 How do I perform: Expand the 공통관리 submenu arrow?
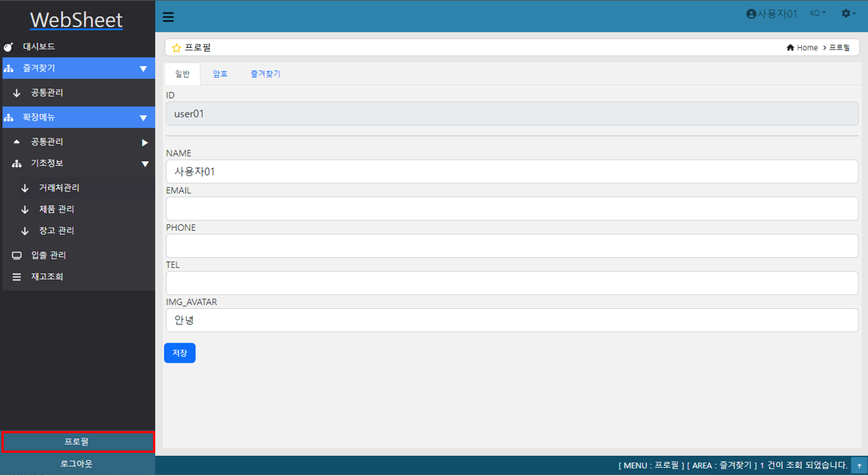145,142
